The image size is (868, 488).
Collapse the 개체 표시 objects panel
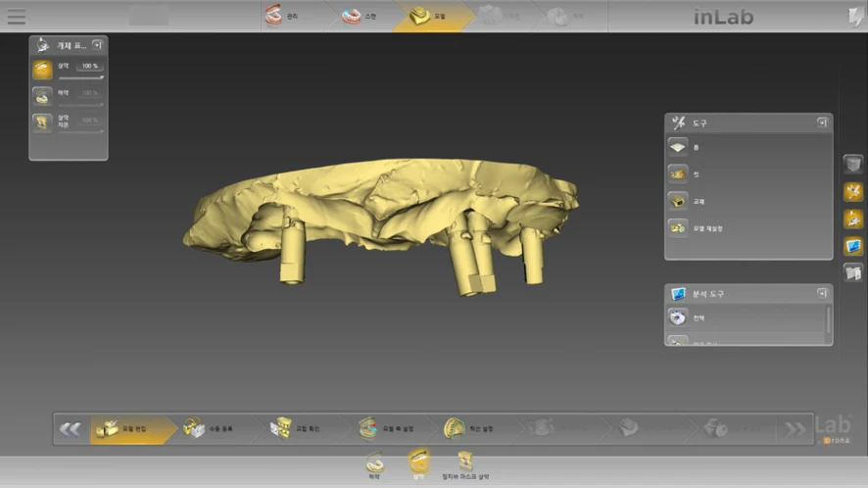click(x=97, y=45)
